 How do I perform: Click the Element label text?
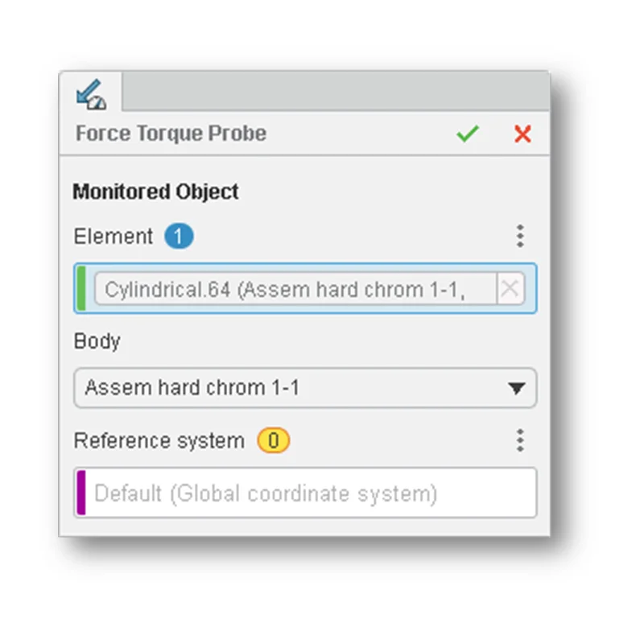click(113, 237)
